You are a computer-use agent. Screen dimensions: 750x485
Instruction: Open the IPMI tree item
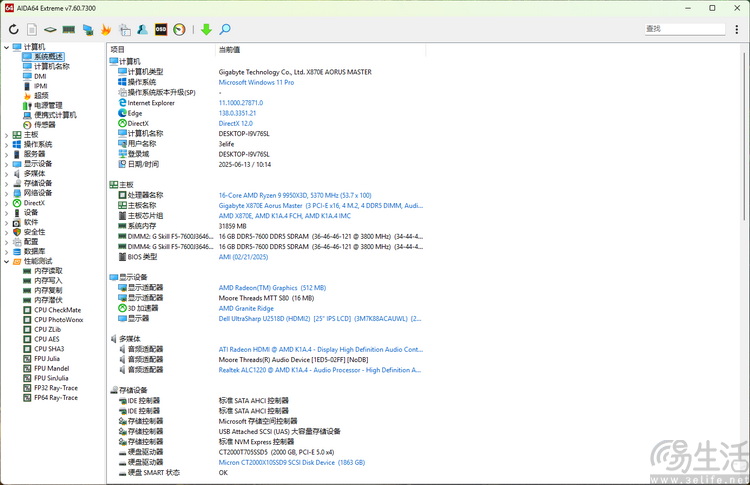(35, 86)
